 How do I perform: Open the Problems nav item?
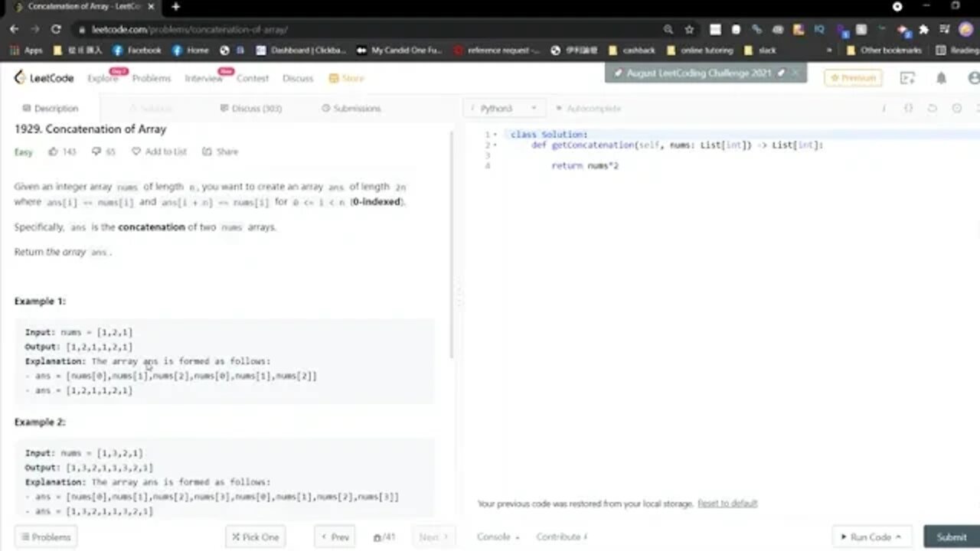tap(151, 78)
